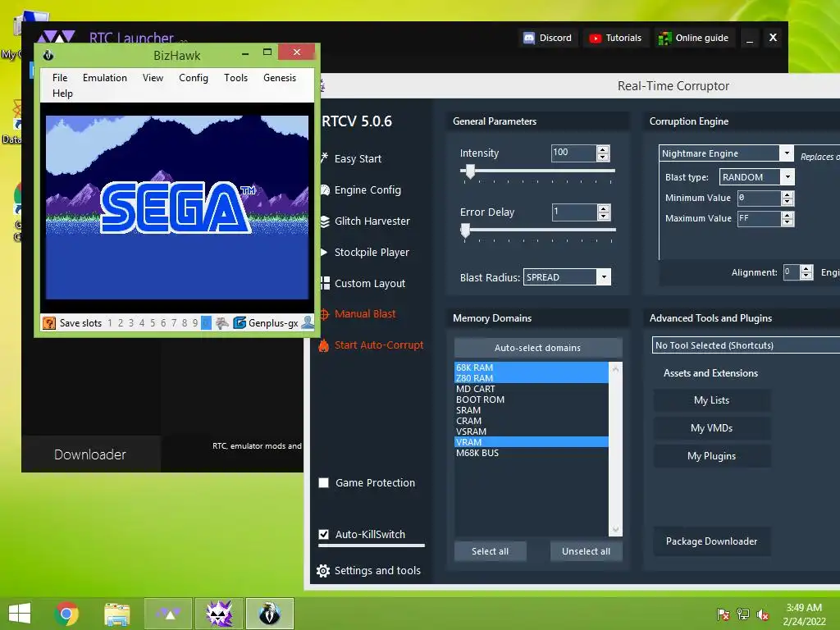
Task: Select the Z80 RAM list entry
Action: click(531, 378)
